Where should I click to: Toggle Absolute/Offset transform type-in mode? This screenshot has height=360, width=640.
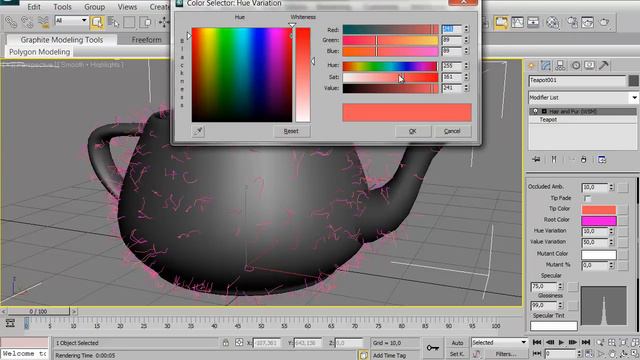239,343
